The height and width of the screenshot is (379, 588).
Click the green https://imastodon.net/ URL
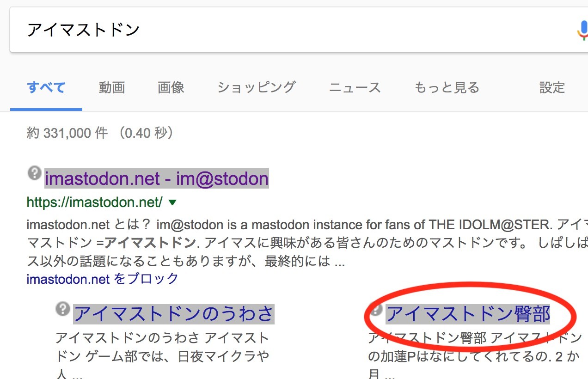point(95,202)
